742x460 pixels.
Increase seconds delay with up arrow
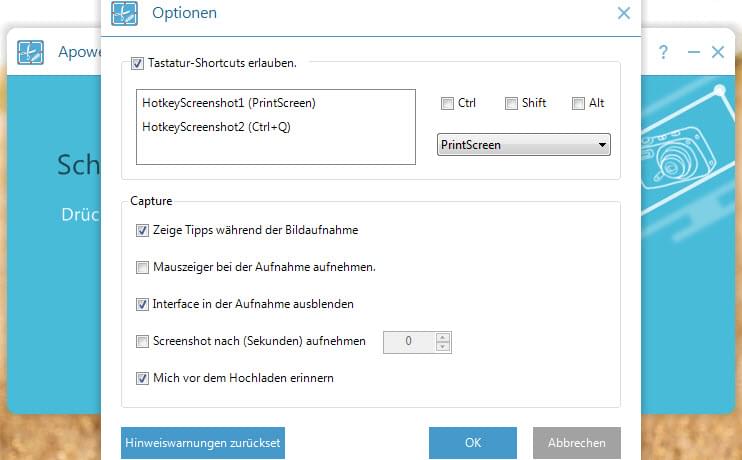(444, 336)
